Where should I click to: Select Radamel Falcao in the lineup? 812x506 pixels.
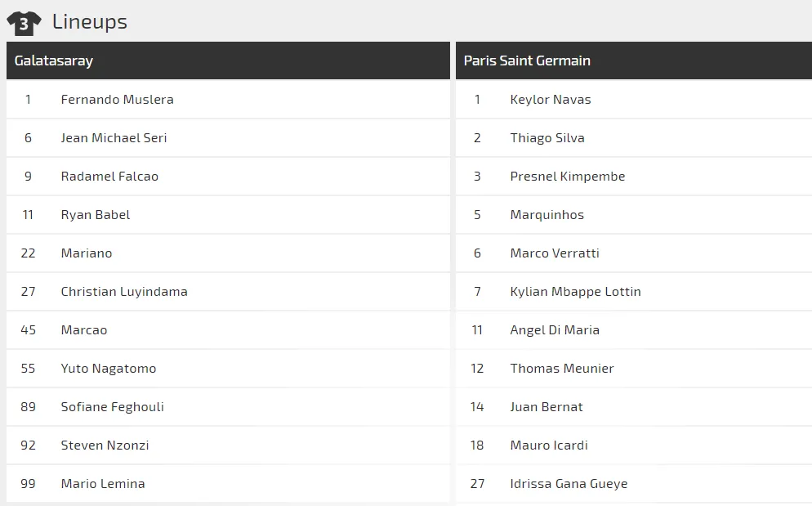[109, 177]
